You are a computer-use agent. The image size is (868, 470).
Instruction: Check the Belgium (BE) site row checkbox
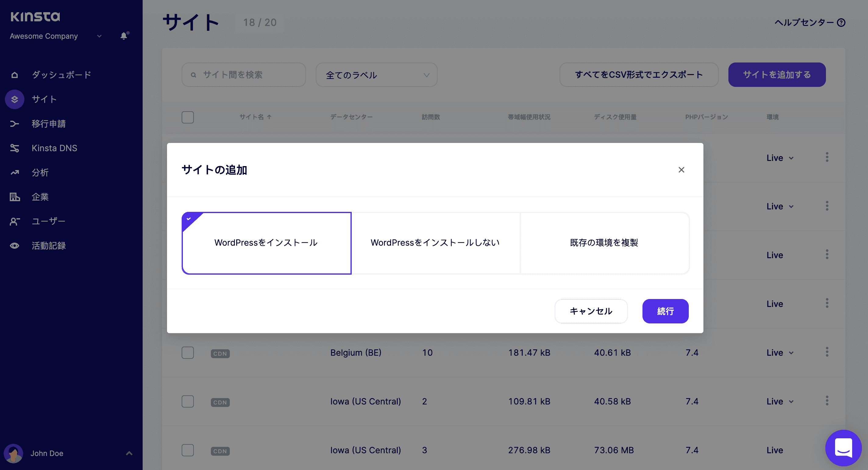(188, 352)
